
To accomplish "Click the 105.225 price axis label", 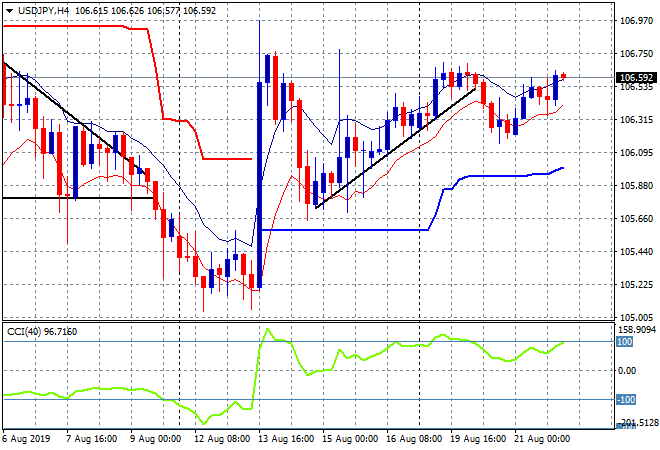I will coord(636,285).
